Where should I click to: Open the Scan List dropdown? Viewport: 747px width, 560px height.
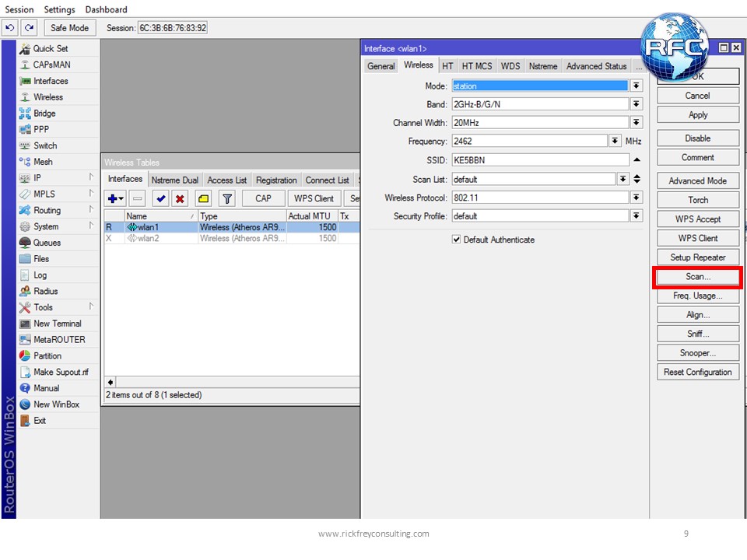tap(622, 179)
